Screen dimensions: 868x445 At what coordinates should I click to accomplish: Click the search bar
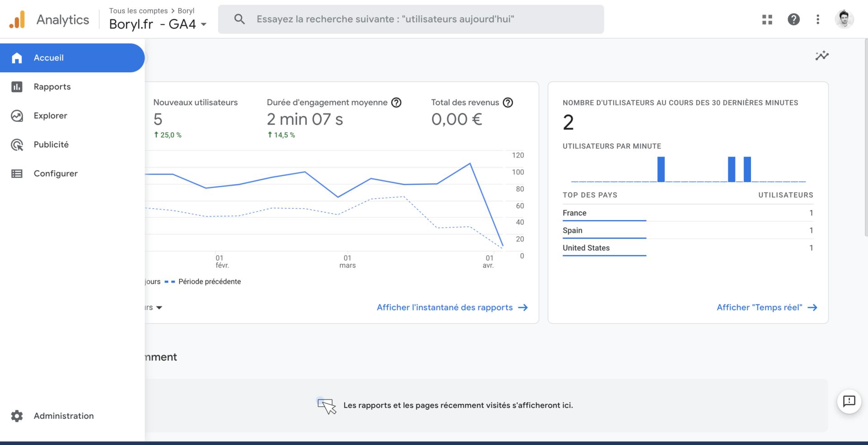point(410,19)
